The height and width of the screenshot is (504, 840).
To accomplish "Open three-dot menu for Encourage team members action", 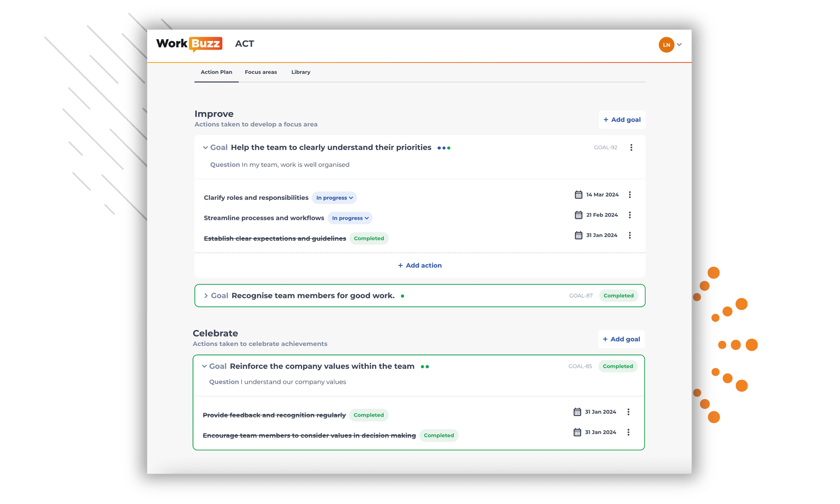I will click(628, 432).
